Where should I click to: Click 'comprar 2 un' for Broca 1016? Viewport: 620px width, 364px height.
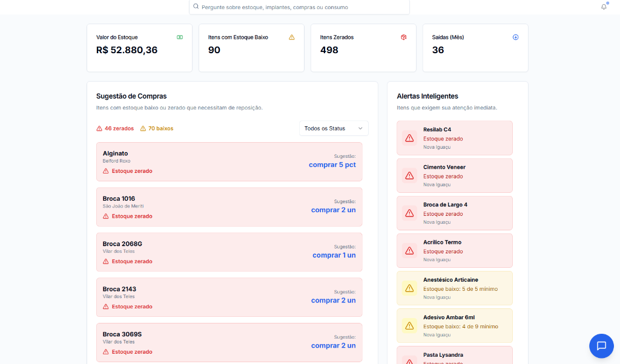click(x=333, y=210)
